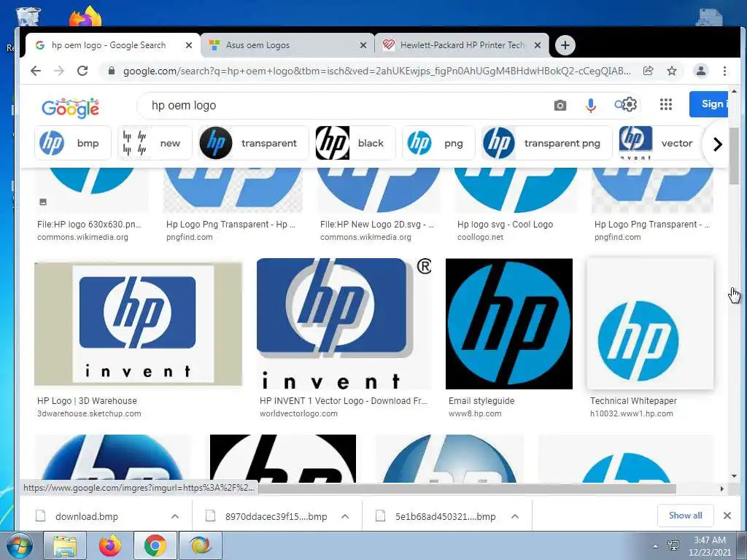747x560 pixels.
Task: Open File:HP New Logo 2D.svg result link
Action: 377,225
